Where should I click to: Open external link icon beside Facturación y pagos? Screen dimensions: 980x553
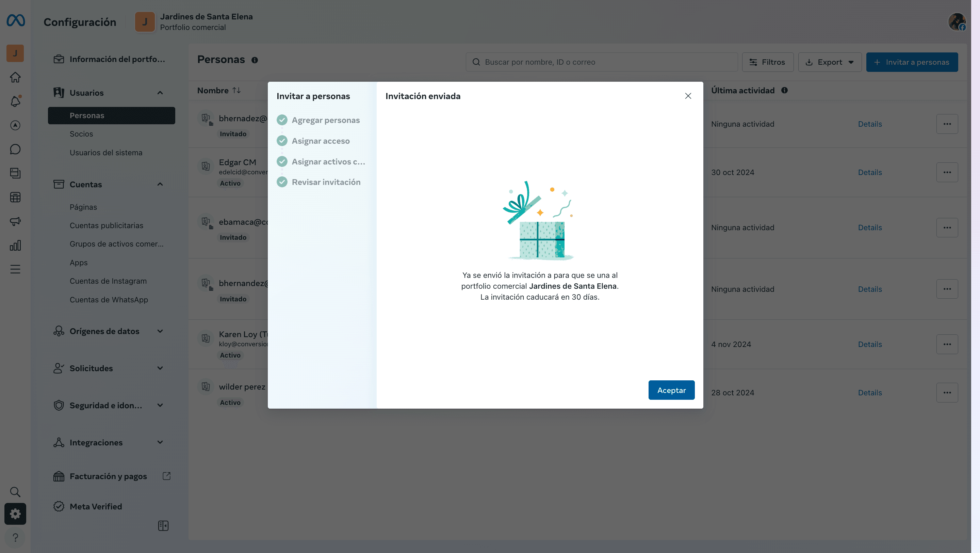pyautogui.click(x=167, y=476)
